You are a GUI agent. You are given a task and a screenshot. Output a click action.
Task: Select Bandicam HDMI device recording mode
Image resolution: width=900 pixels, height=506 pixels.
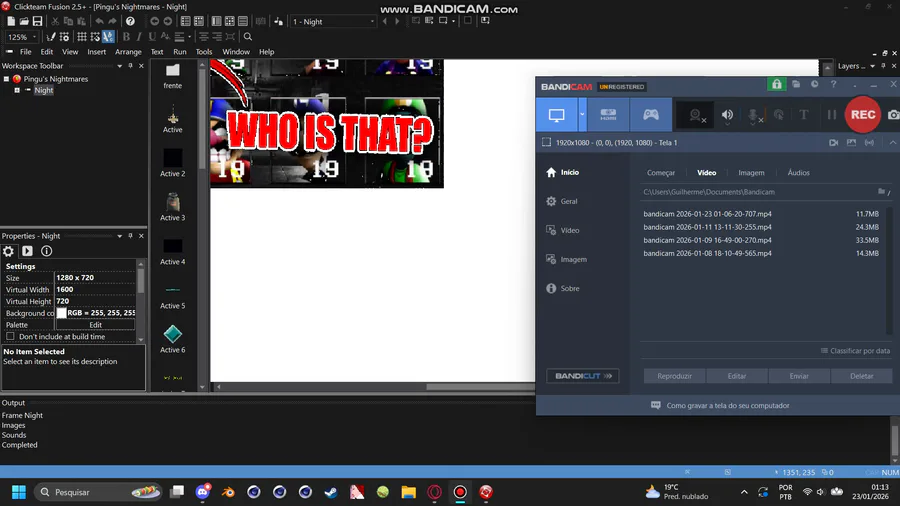[608, 115]
